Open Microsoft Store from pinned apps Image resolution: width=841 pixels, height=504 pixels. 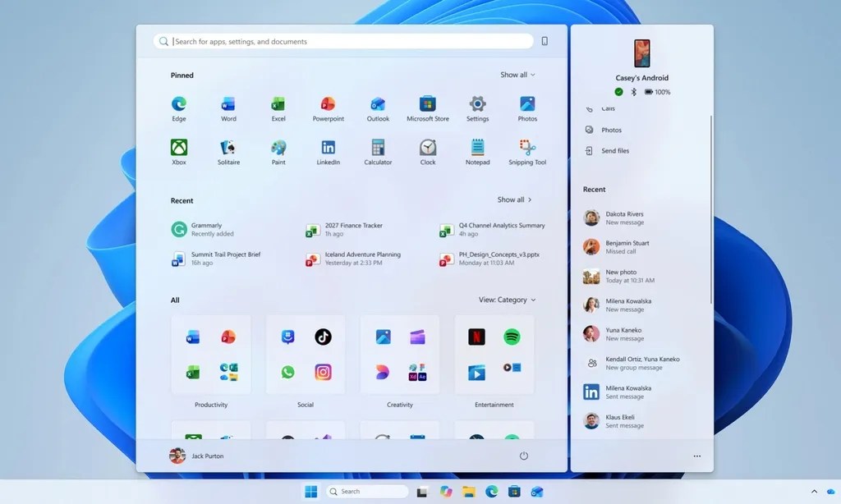(x=427, y=109)
